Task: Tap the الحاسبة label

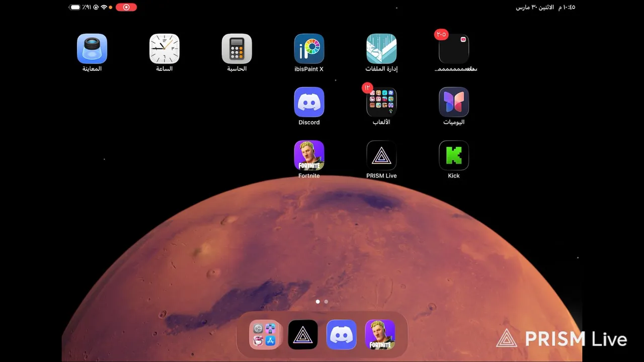Action: 237,69
